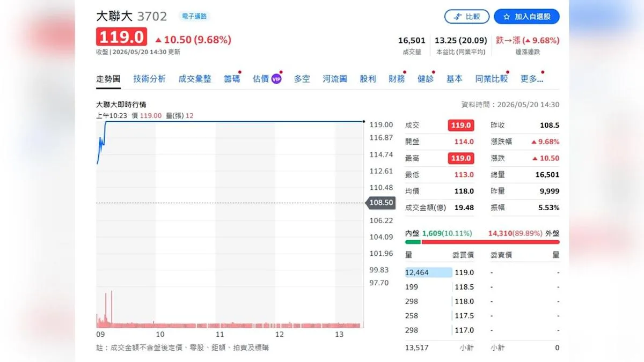644x362 pixels.
Task: Click bid price 118.5 row
Action: pyautogui.click(x=464, y=287)
